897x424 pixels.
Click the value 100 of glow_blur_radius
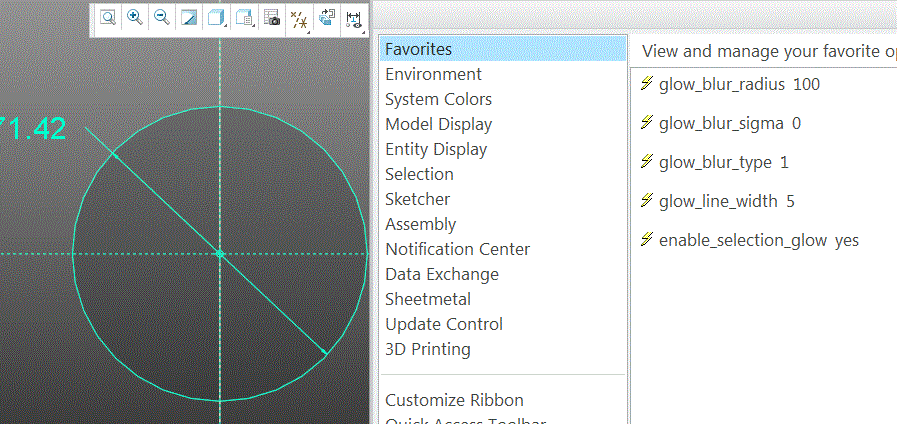coord(807,85)
